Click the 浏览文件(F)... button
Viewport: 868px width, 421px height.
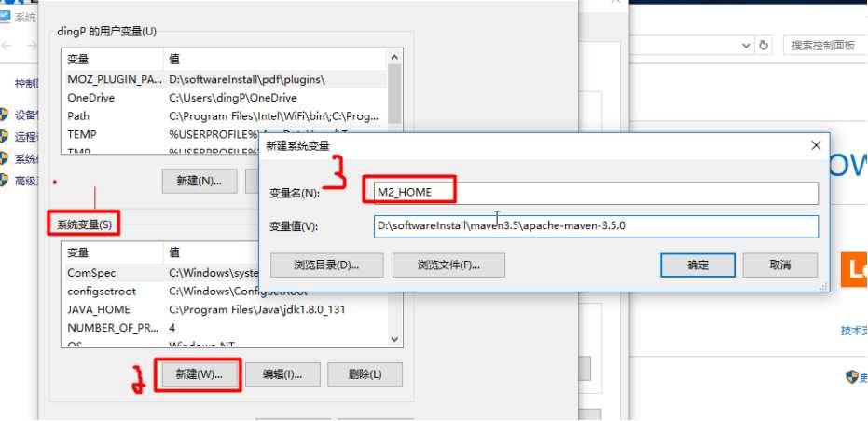point(449,265)
